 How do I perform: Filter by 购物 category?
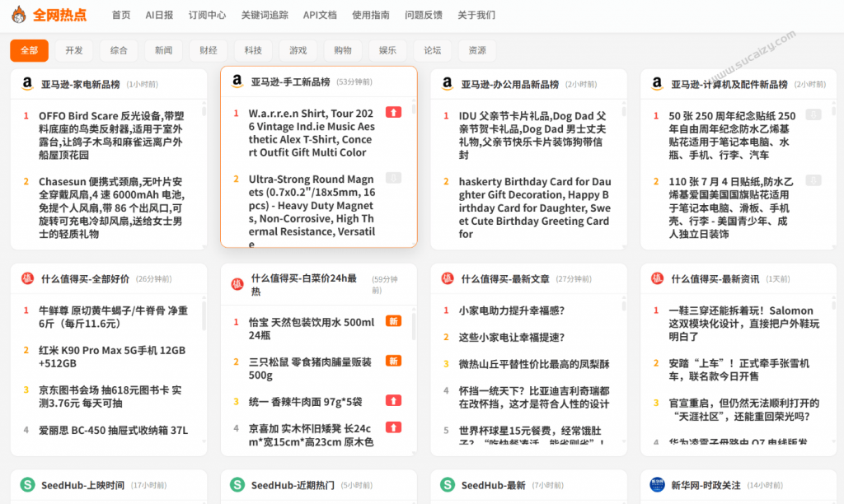point(343,50)
